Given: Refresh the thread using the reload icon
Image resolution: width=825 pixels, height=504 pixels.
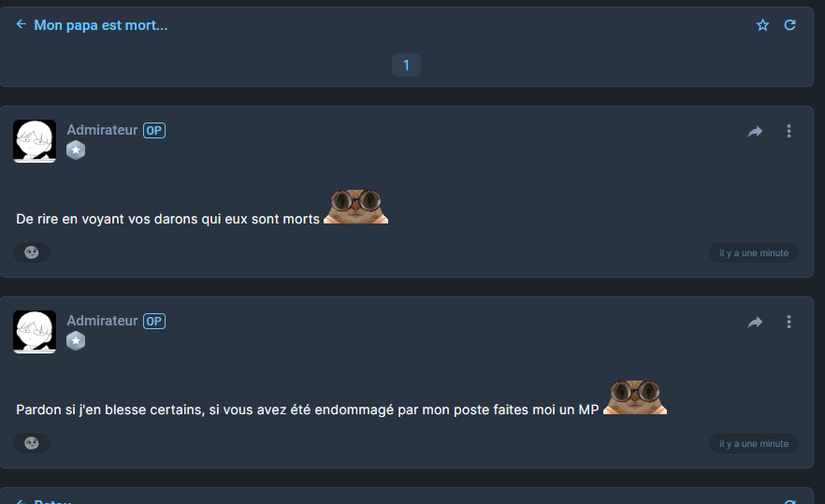Looking at the screenshot, I should point(789,24).
